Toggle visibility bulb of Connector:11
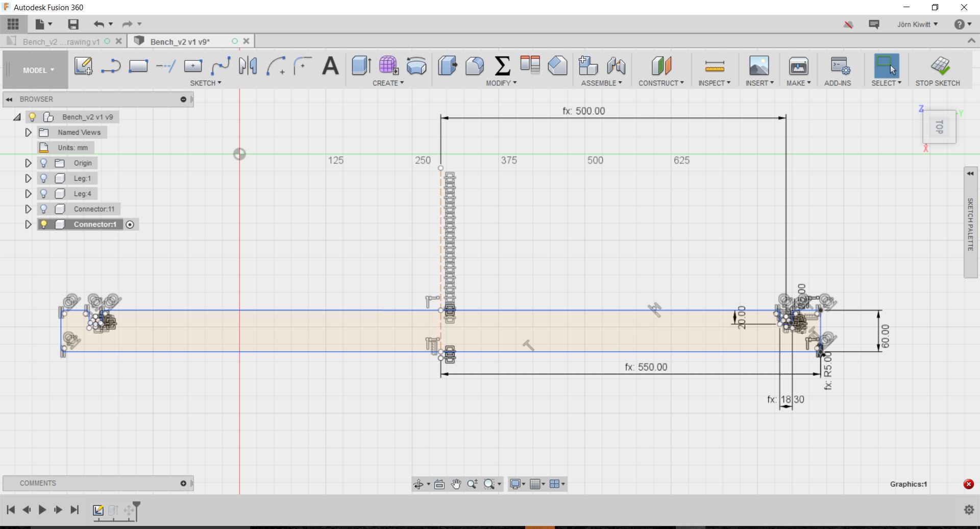 point(44,209)
